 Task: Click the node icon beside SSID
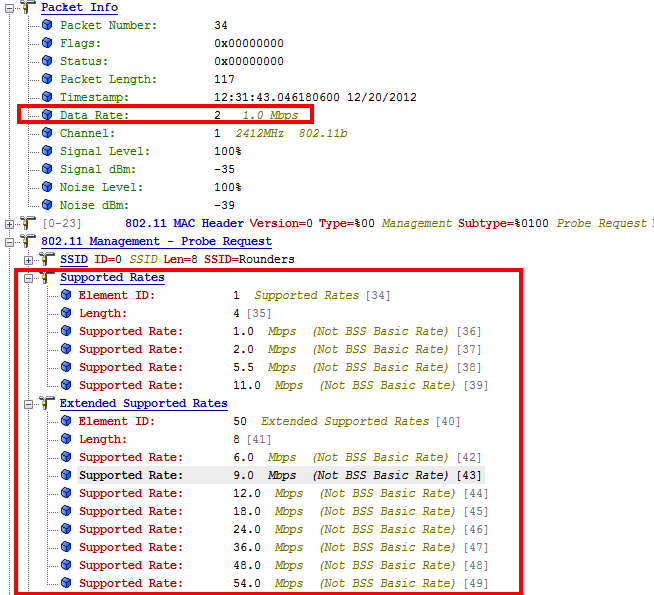click(x=47, y=259)
